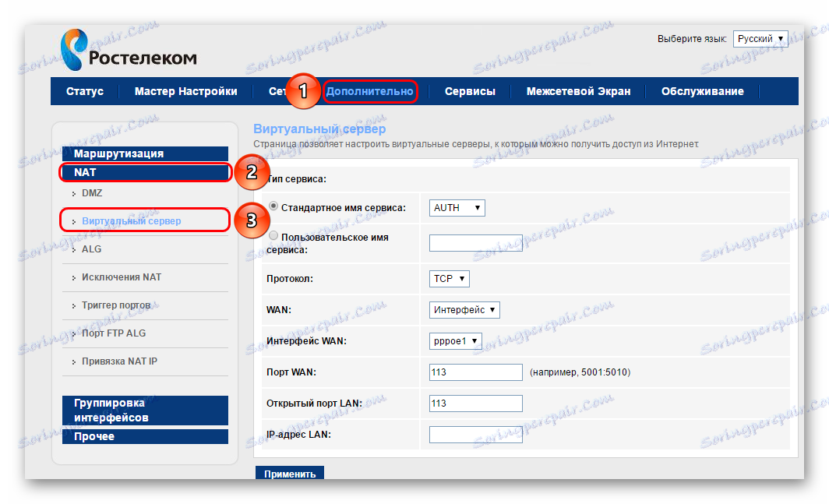Click the Применить button

click(x=290, y=474)
